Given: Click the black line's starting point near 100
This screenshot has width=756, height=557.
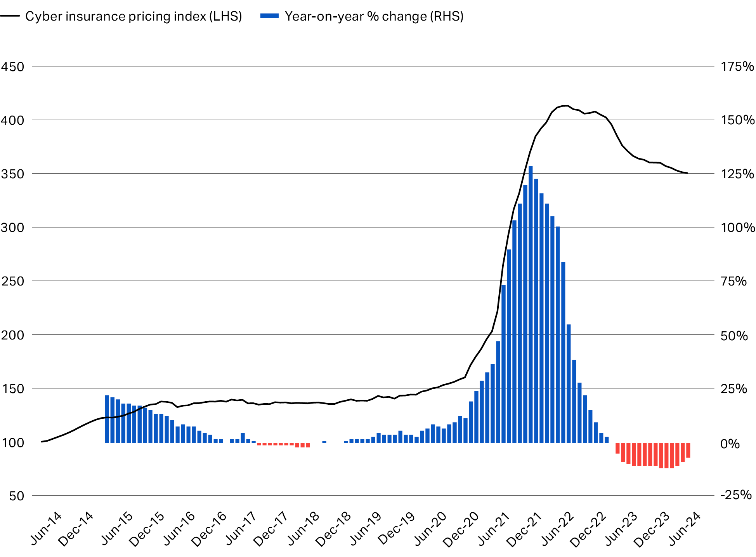Looking at the screenshot, I should [42, 442].
